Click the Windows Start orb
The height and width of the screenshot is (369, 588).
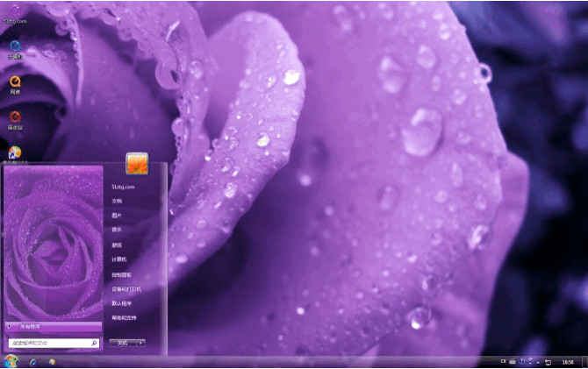pos(11,361)
